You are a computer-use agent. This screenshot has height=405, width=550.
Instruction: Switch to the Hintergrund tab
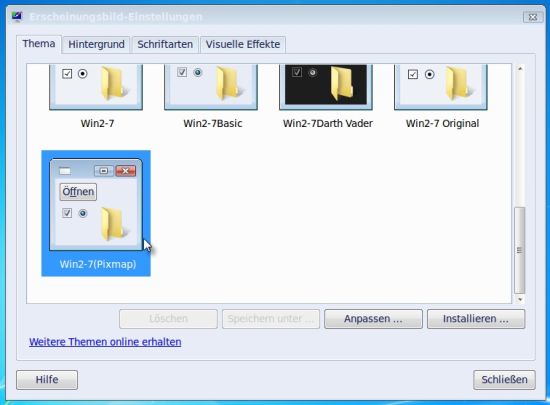click(96, 45)
